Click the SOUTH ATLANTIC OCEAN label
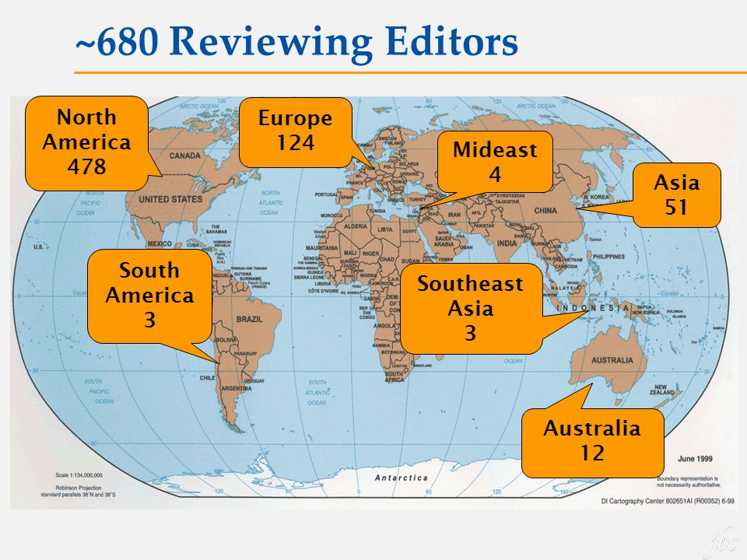Screen dimensions: 747x560 pyautogui.click(x=317, y=392)
